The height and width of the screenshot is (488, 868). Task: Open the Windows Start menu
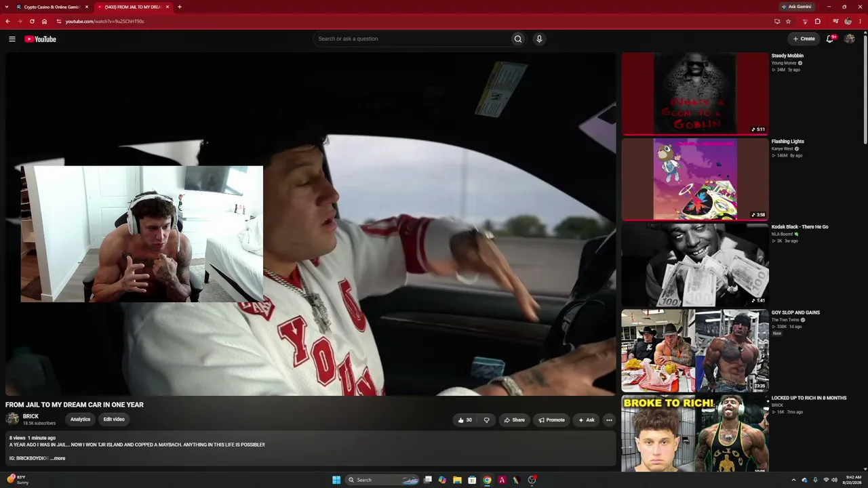pos(336,480)
